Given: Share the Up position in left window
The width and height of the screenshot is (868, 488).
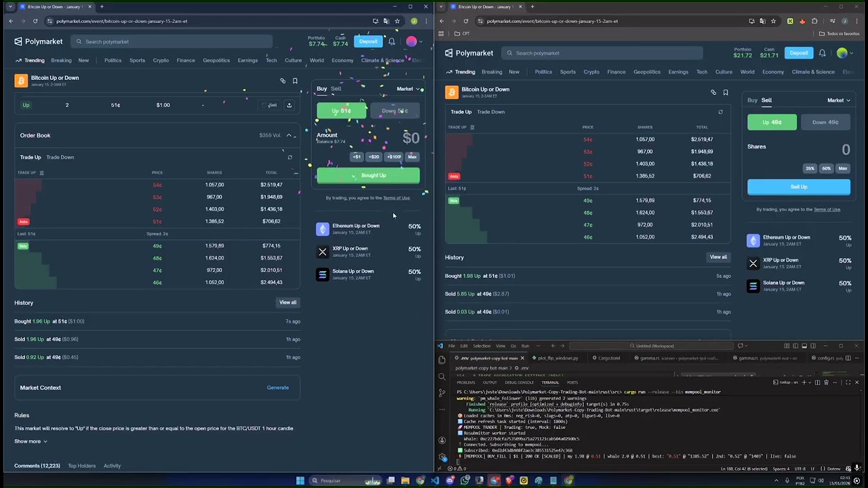Looking at the screenshot, I should coord(289,105).
